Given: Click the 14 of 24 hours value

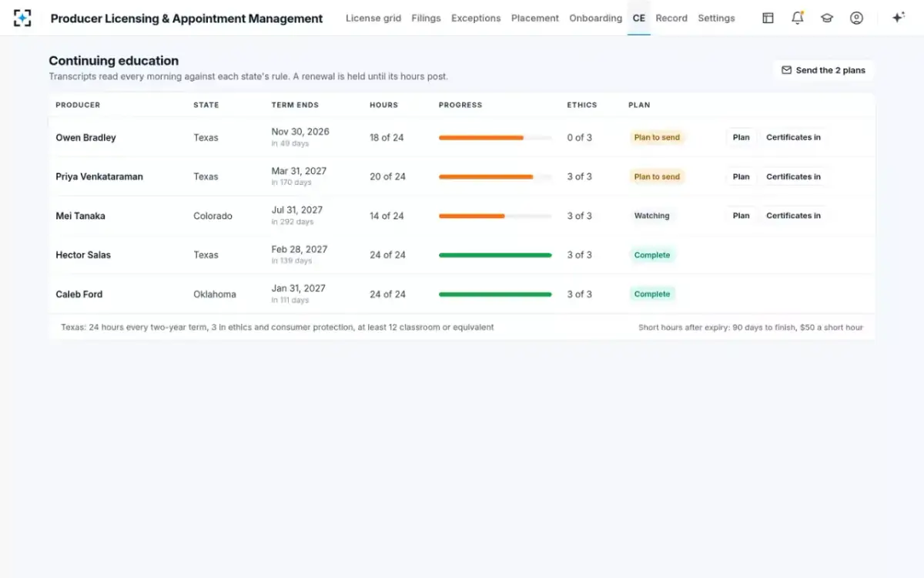Looking at the screenshot, I should pyautogui.click(x=387, y=216).
